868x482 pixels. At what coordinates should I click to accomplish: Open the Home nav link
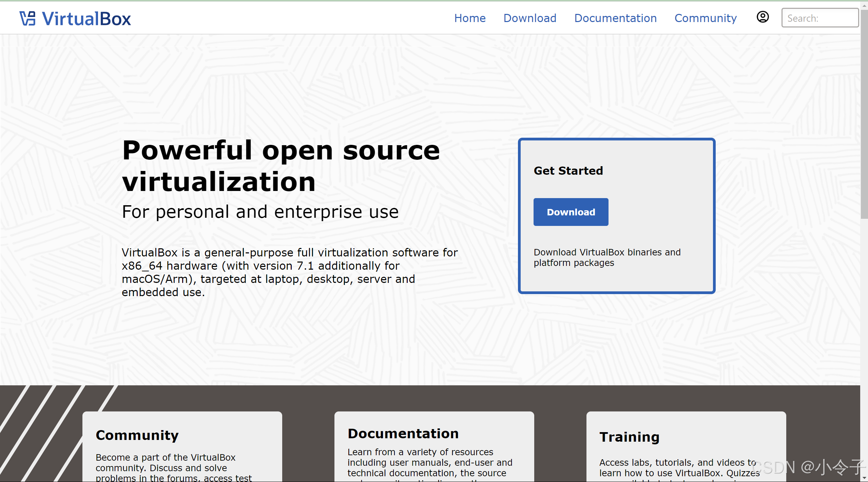(470, 18)
